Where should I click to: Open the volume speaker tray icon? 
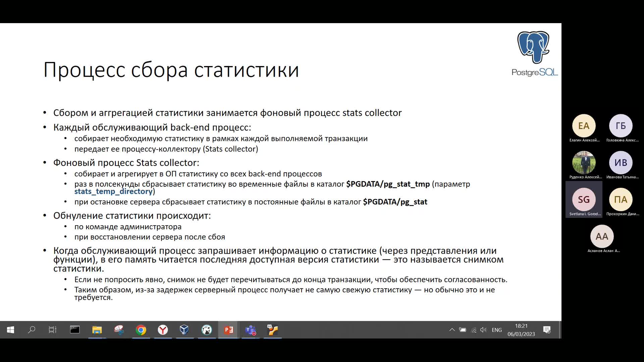483,330
